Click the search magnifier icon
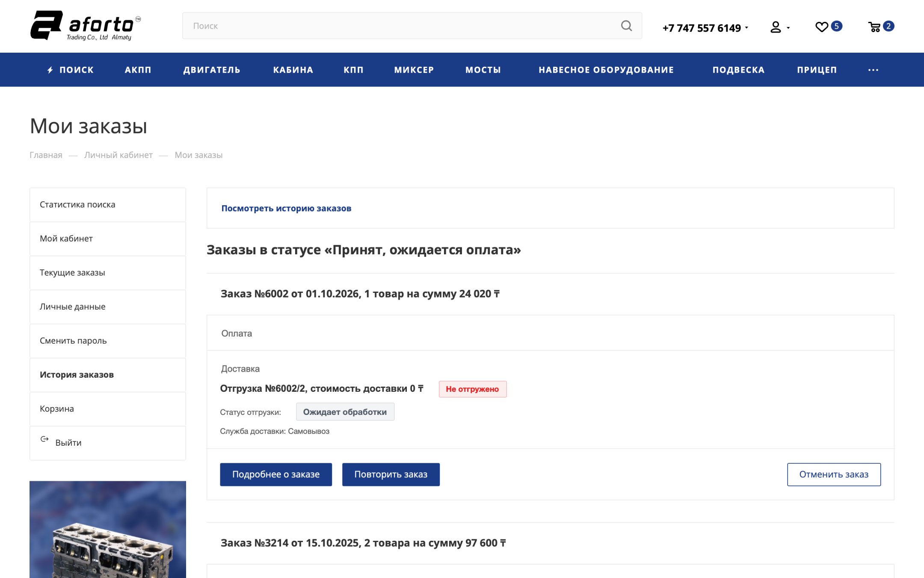The width and height of the screenshot is (924, 578). [626, 26]
